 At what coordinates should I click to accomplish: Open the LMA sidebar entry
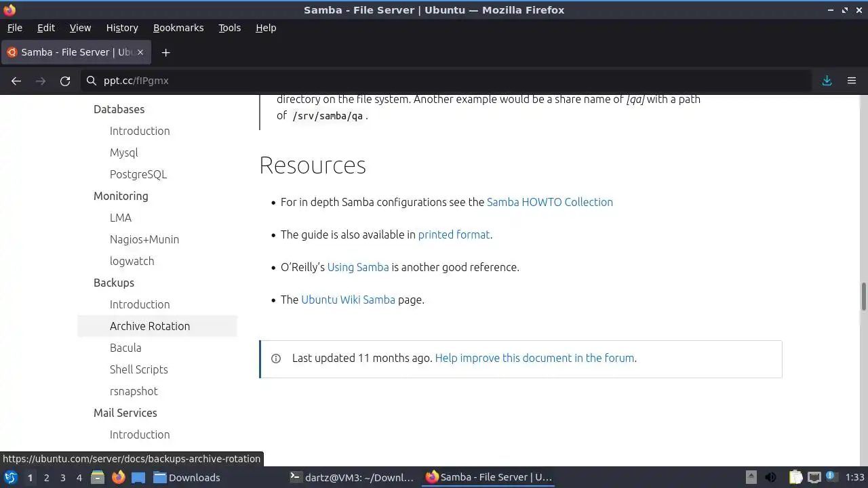[121, 218]
